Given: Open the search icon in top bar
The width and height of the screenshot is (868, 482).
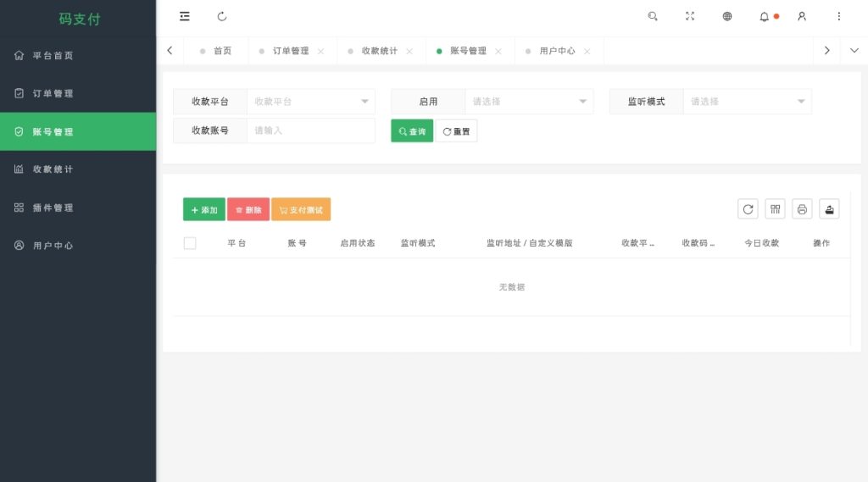Looking at the screenshot, I should (x=653, y=17).
